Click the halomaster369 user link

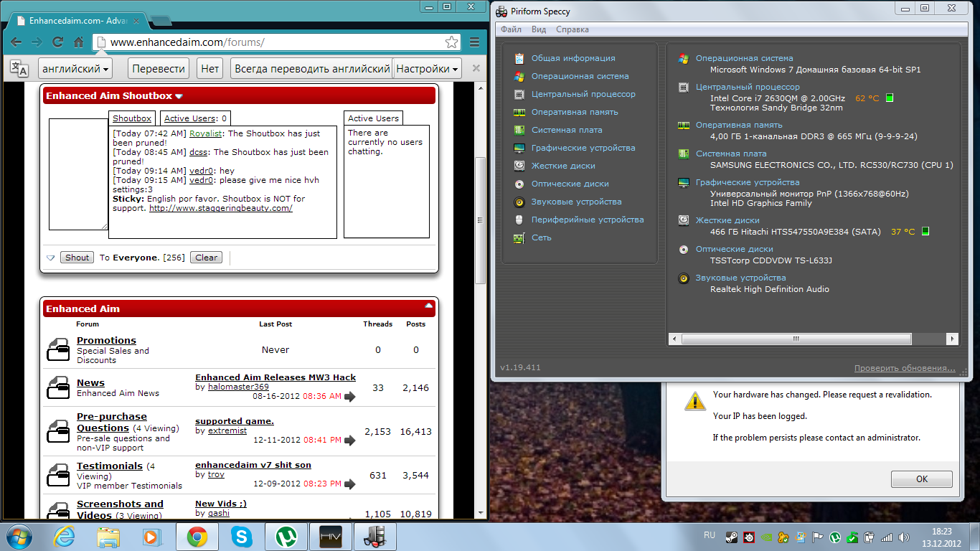(238, 387)
